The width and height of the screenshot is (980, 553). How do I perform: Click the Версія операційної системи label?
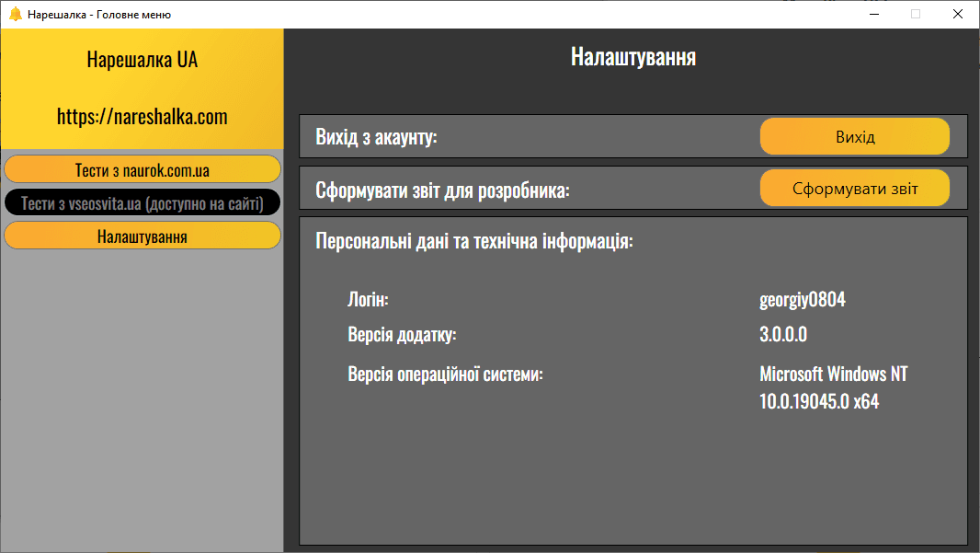445,374
